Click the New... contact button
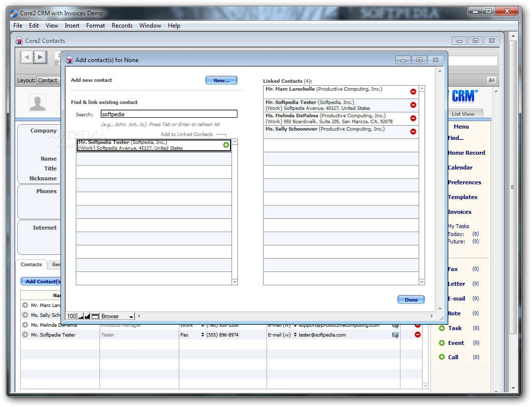 click(221, 80)
